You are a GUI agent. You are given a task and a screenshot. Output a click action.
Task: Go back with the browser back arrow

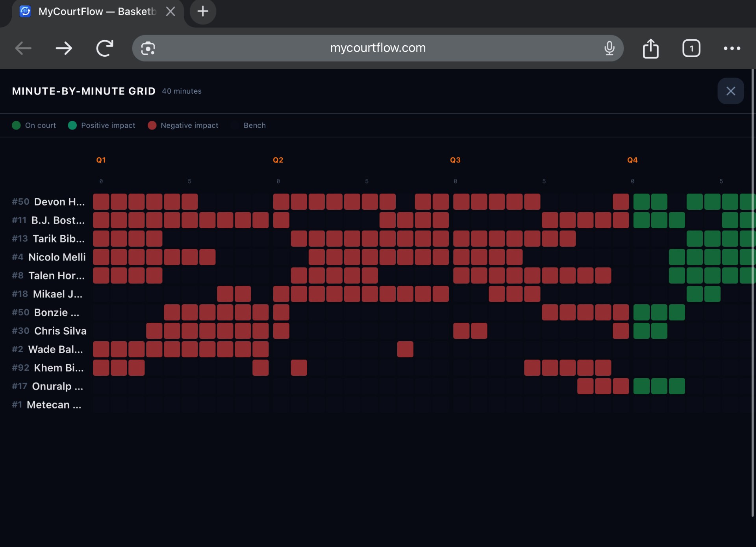click(23, 48)
